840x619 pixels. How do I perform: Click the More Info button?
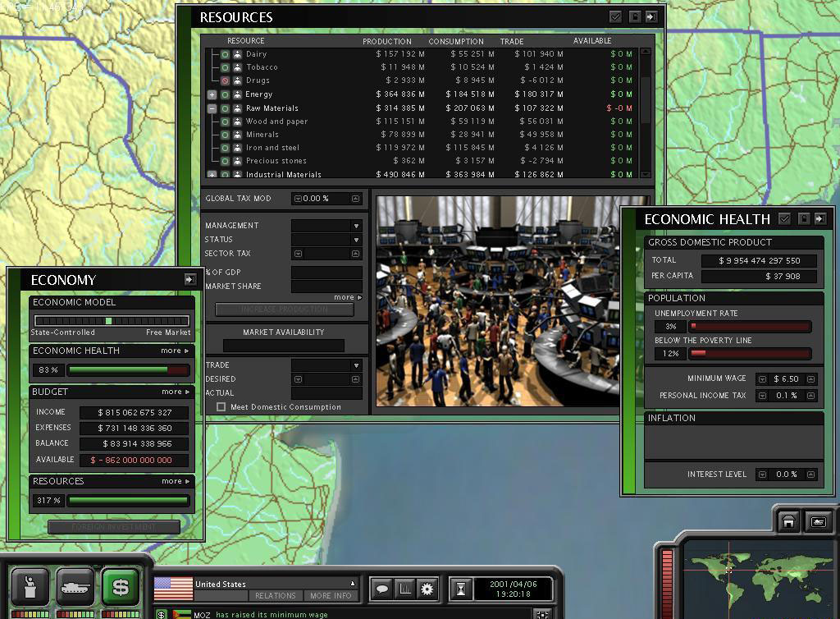pyautogui.click(x=331, y=596)
